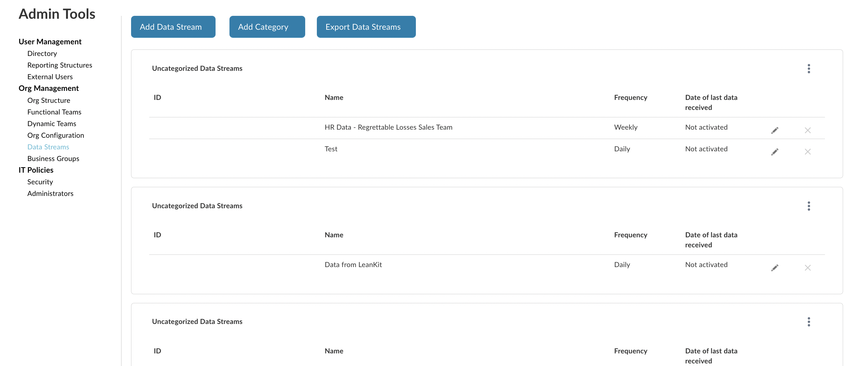Delete the Test data stream
868x366 pixels.
[x=808, y=152]
